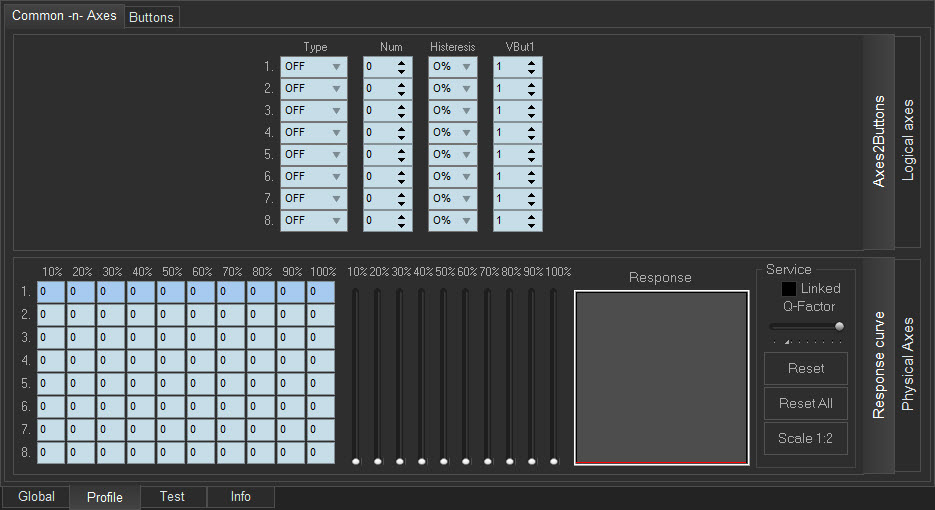Click the 10% vertical curve slider handle
The width and height of the screenshot is (935, 510).
(x=356, y=461)
